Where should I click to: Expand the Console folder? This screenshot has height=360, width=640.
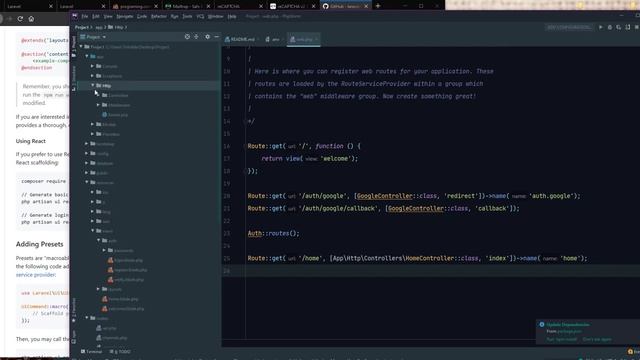click(92, 66)
